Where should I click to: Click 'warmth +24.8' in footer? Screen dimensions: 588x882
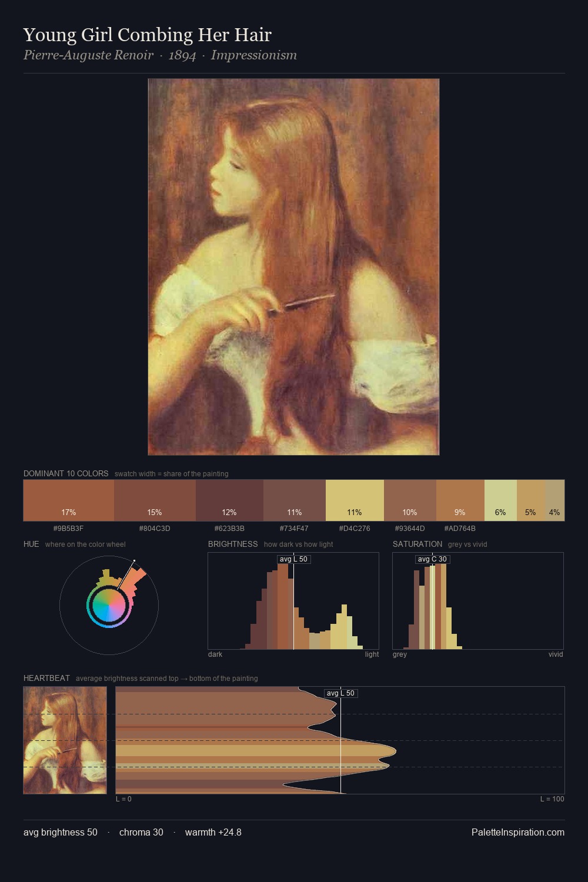coord(213,832)
